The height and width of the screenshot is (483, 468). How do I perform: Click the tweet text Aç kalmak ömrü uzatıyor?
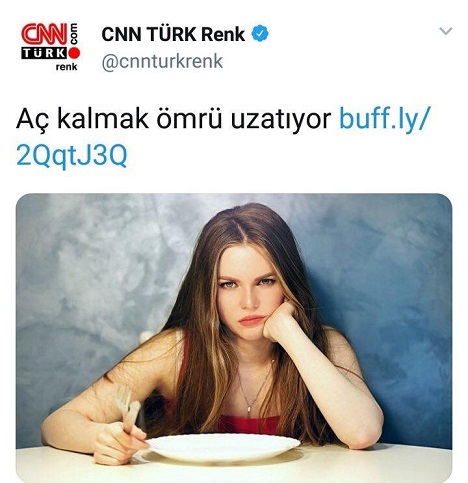[x=173, y=119]
